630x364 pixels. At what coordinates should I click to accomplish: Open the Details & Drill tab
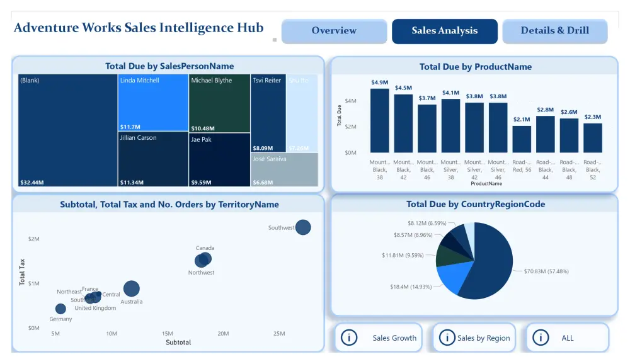(554, 31)
